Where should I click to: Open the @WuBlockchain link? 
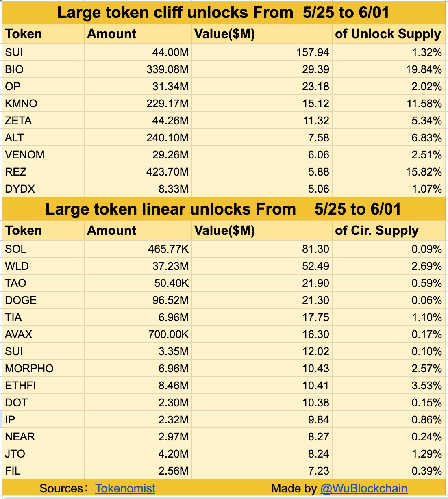click(x=364, y=488)
